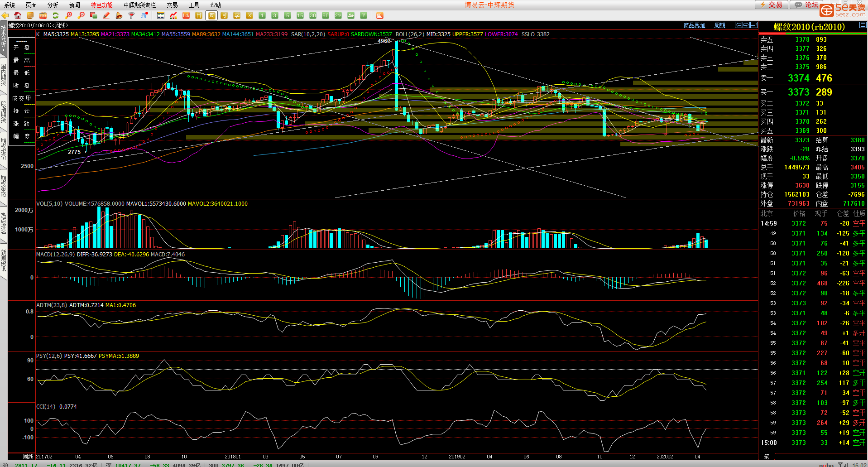The image size is (868, 467).
Task: Select the daily 日 period icon
Action: pyautogui.click(x=199, y=15)
